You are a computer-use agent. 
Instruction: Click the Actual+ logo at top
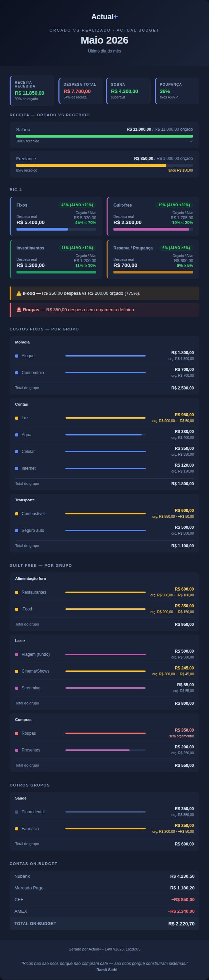pos(104,17)
